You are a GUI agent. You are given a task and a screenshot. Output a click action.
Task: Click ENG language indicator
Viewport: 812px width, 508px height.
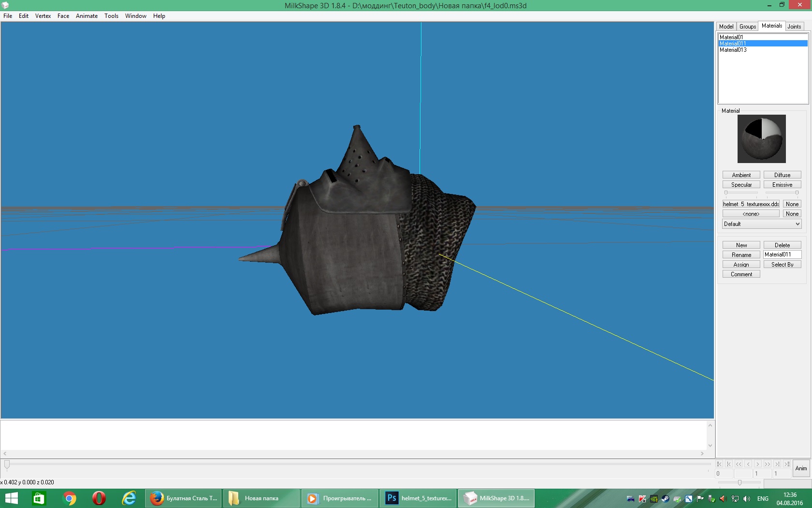click(x=763, y=499)
